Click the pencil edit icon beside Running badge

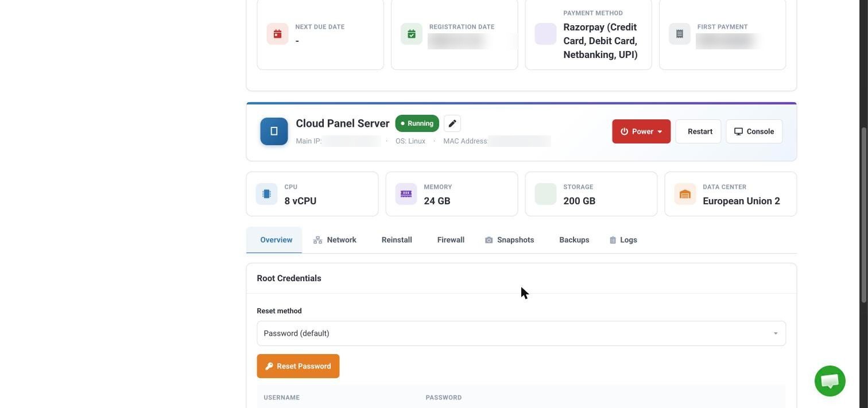(x=452, y=123)
